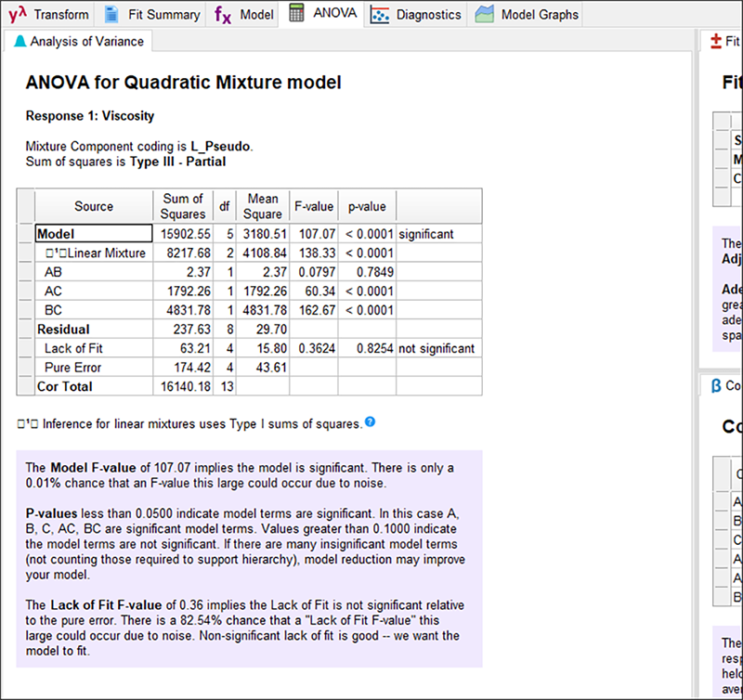Click the Sum of Squares column header
The width and height of the screenshot is (743, 700).
182,206
